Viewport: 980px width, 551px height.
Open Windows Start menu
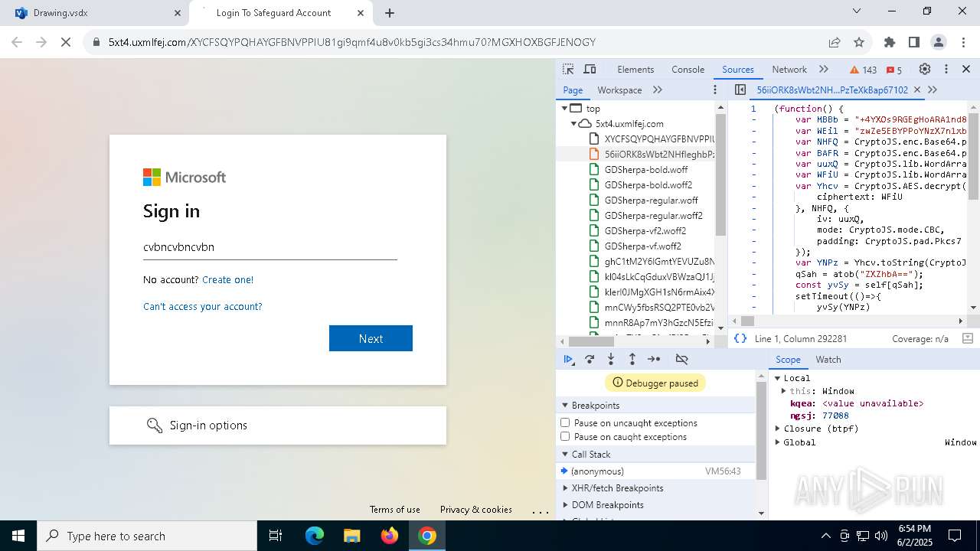pos(18,536)
